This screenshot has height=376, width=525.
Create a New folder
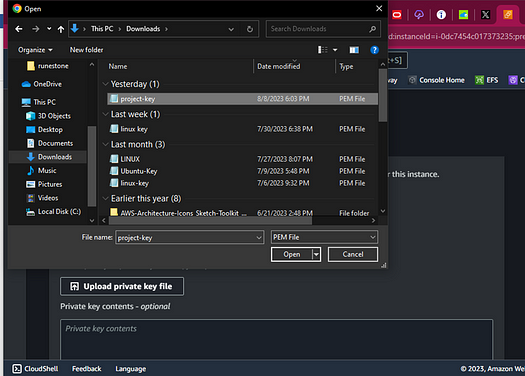(86, 50)
